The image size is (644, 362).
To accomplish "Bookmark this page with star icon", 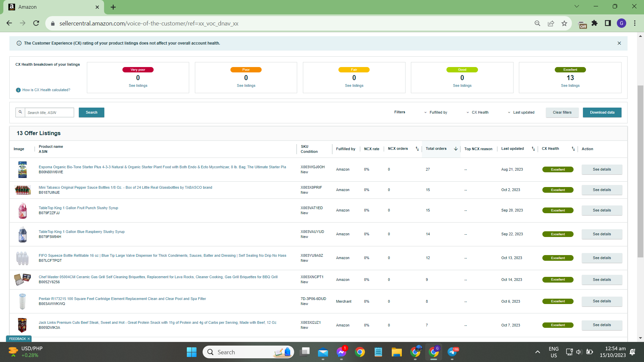I will click(x=564, y=23).
